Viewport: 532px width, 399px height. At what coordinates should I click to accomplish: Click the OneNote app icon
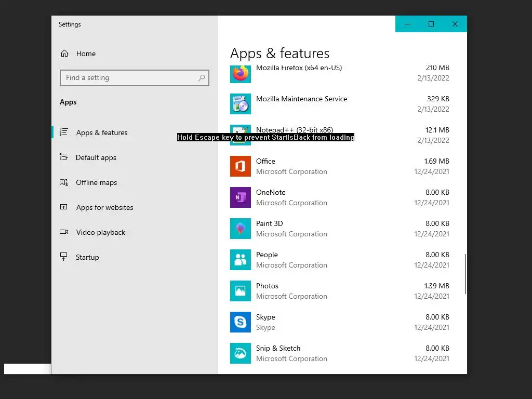click(x=240, y=197)
